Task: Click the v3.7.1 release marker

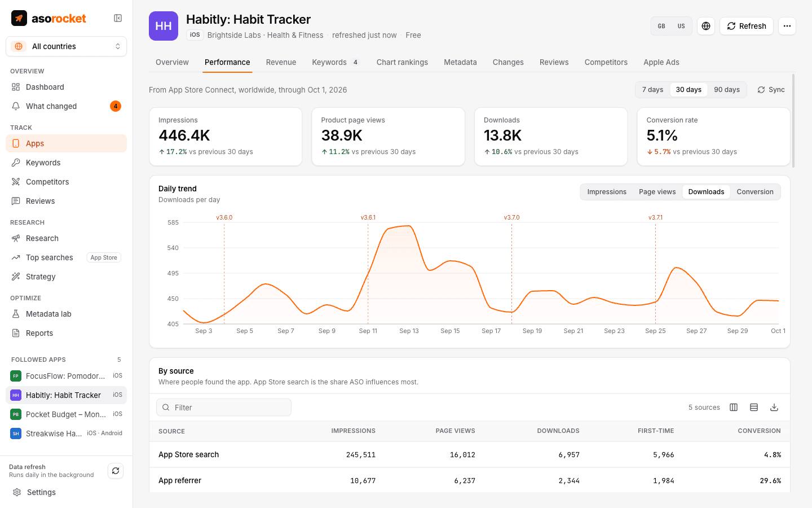Action: (x=655, y=217)
